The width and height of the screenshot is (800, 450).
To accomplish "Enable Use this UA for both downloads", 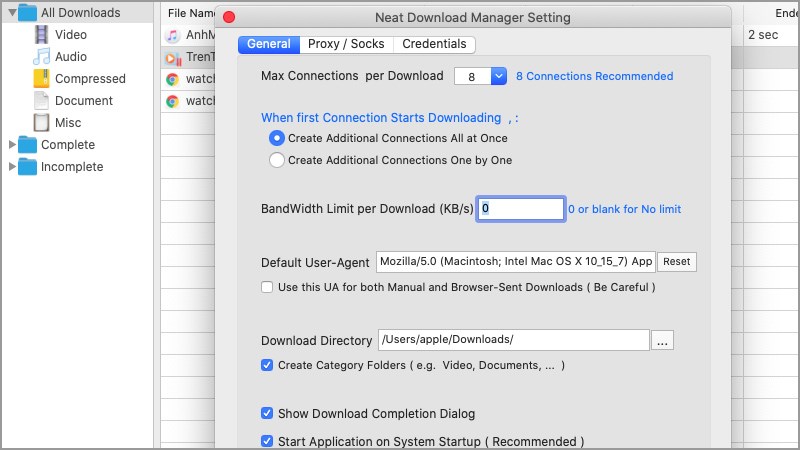I will pos(267,287).
